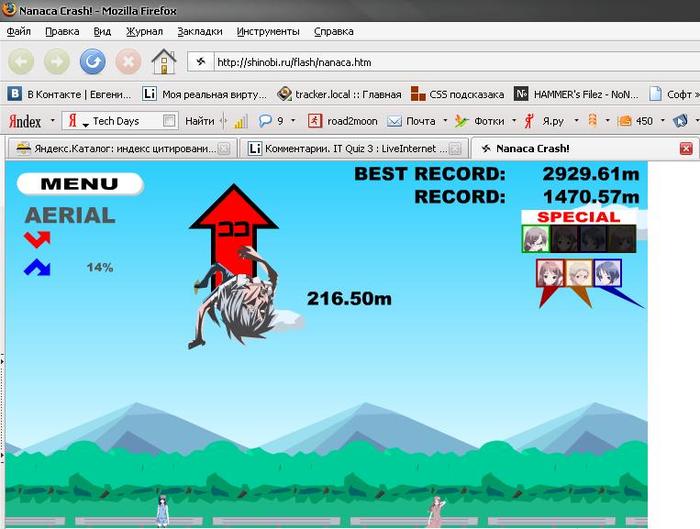
Task: Close the Nanaca Crash! tab with red X
Action: 686,149
